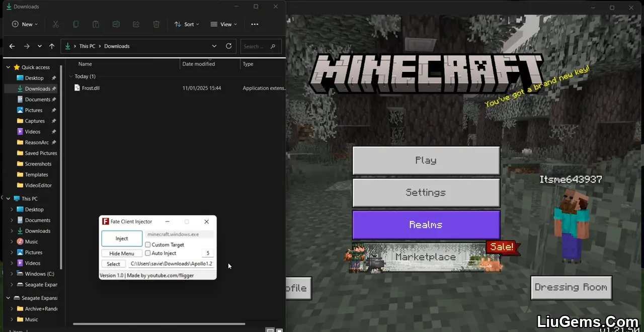The width and height of the screenshot is (644, 332).
Task: Click the Itsme643937 player name
Action: [571, 180]
